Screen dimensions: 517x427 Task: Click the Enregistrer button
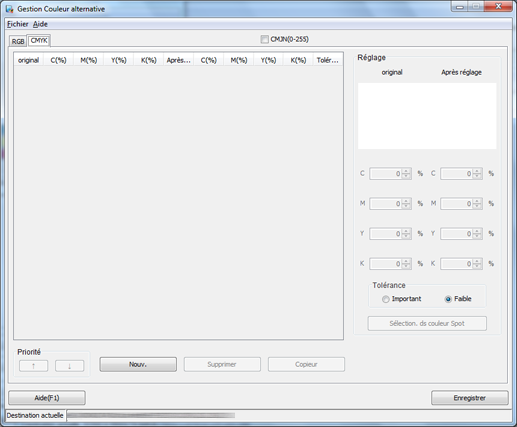tap(470, 398)
